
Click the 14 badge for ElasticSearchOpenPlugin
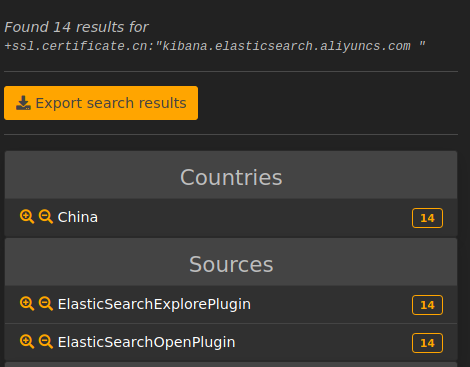coord(427,343)
